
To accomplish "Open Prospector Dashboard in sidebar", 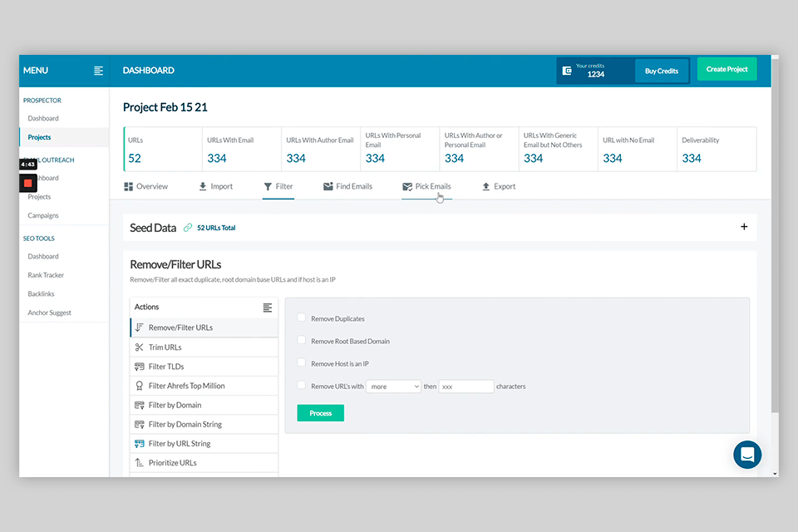I will pyautogui.click(x=43, y=118).
